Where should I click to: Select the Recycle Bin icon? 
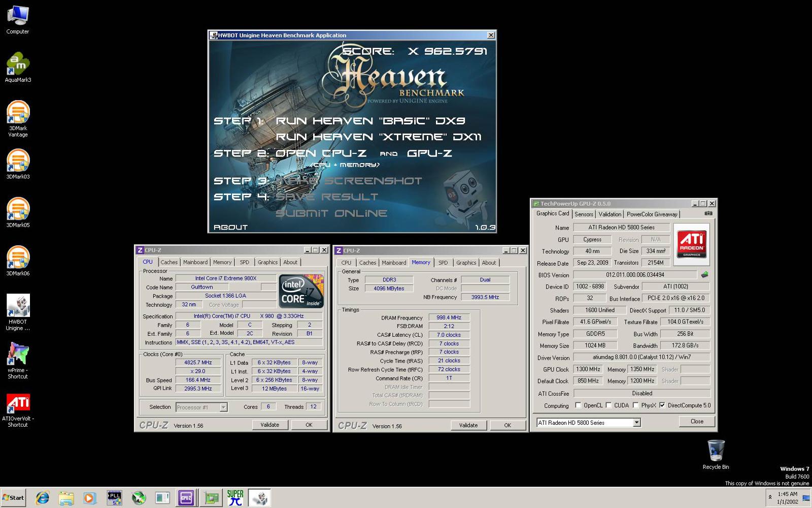point(716,454)
